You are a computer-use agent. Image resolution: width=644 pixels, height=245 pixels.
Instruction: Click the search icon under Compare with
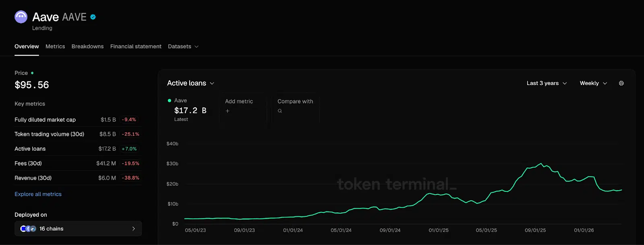click(x=280, y=111)
